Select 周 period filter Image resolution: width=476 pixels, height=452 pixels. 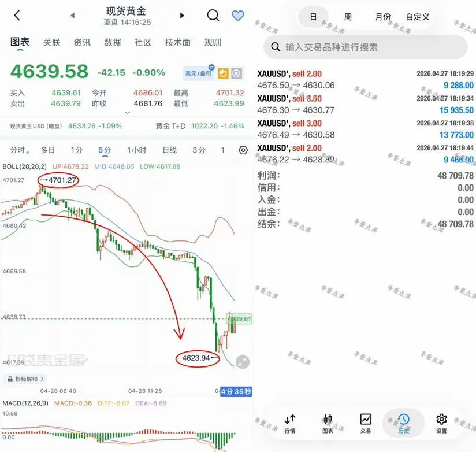[x=348, y=17]
